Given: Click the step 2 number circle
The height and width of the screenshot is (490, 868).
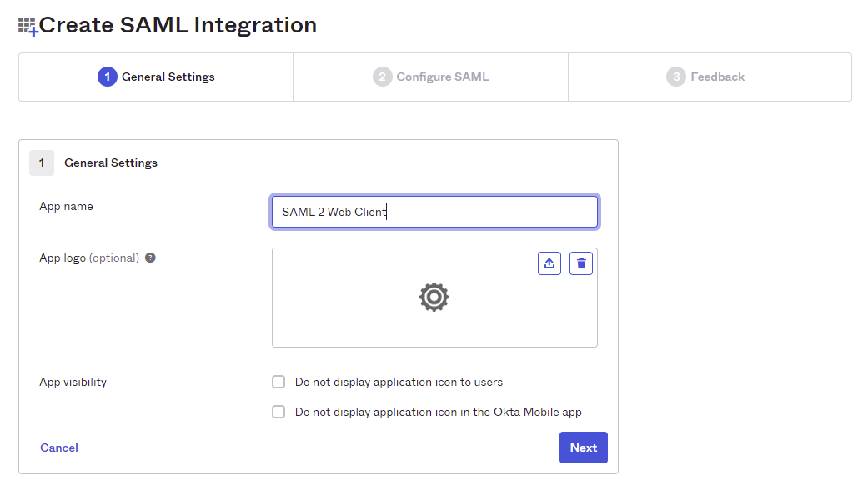Looking at the screenshot, I should pyautogui.click(x=382, y=77).
